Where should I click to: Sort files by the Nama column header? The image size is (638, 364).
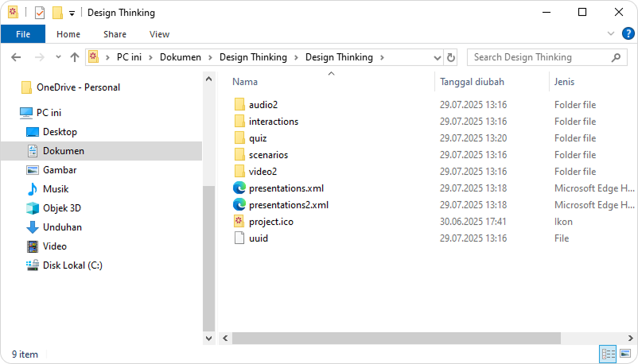click(x=245, y=82)
